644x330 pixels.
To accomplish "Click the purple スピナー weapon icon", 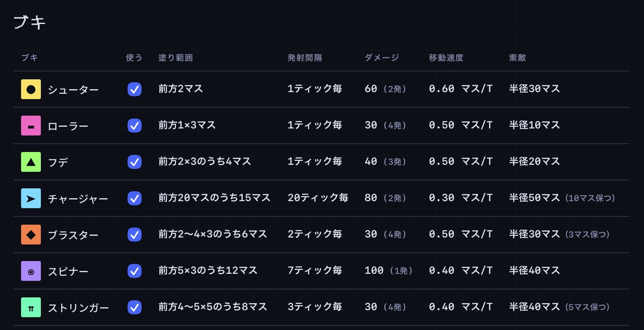I will click(x=31, y=271).
